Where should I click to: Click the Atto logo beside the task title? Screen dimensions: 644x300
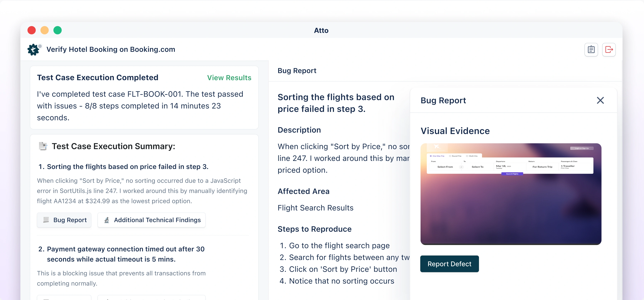coord(34,50)
